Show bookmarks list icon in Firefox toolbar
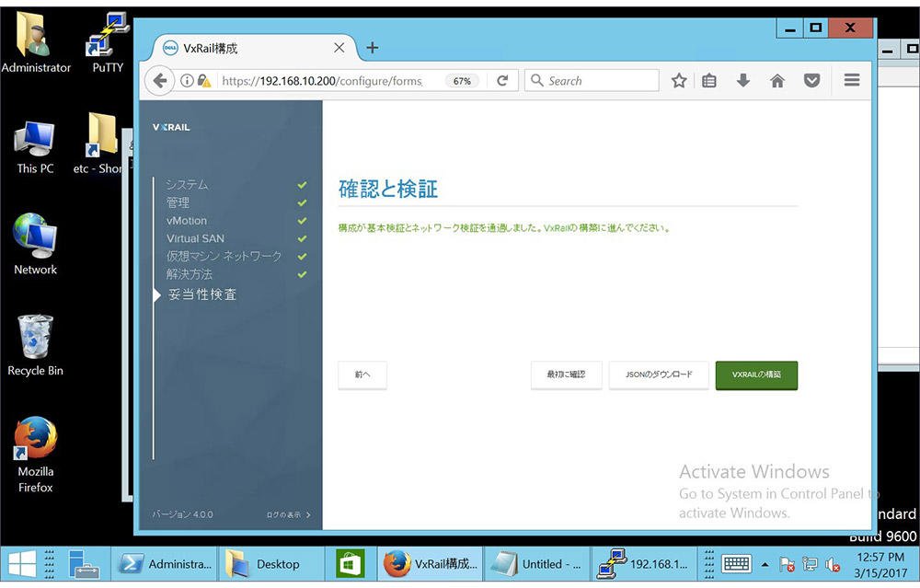 [708, 80]
